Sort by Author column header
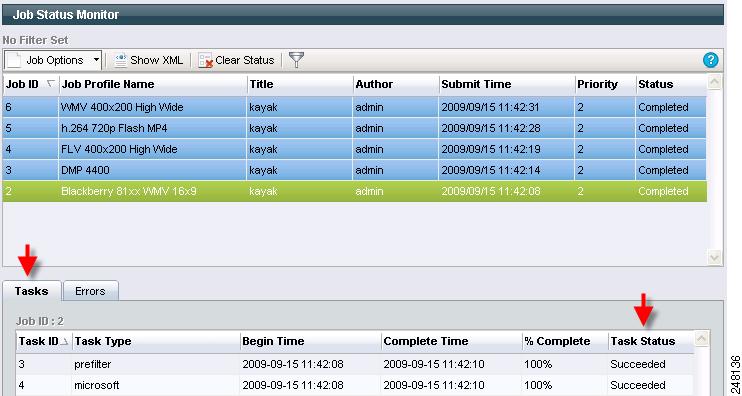742x396 pixels. [396, 84]
